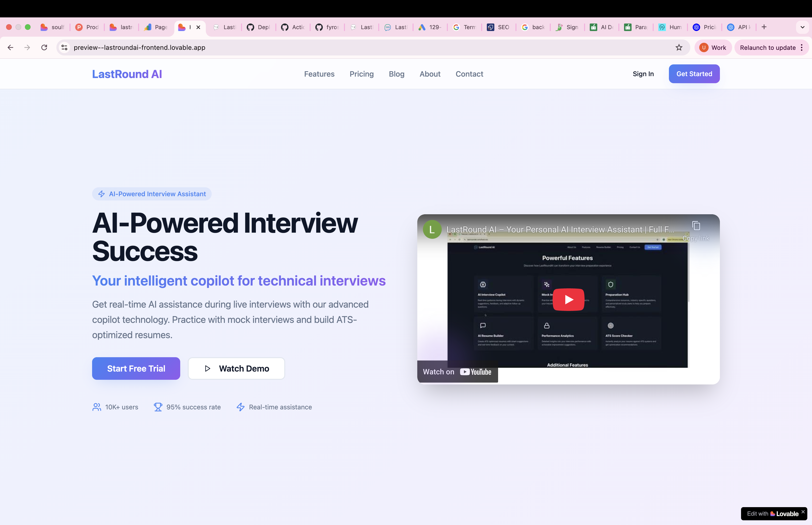Expand the tab search dropdown
Image resolution: width=812 pixels, height=525 pixels.
(802, 27)
